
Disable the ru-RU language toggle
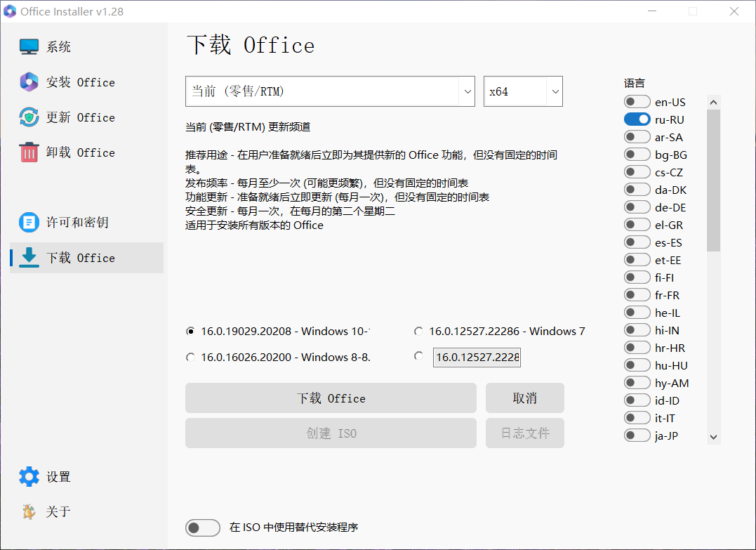click(637, 119)
